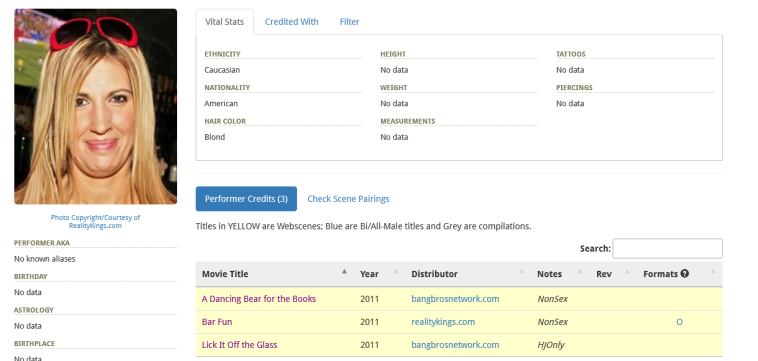The image size is (758, 361).
Task: Click the Year value in Bar Fun row
Action: pos(369,322)
